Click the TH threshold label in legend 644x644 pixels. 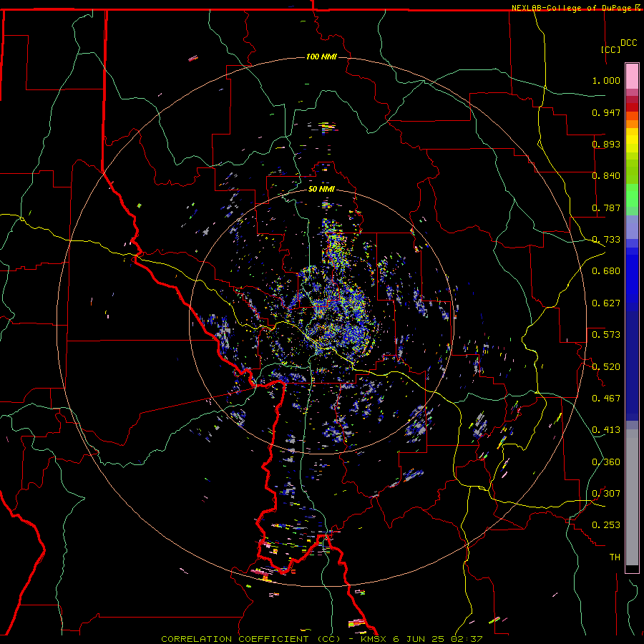click(615, 557)
